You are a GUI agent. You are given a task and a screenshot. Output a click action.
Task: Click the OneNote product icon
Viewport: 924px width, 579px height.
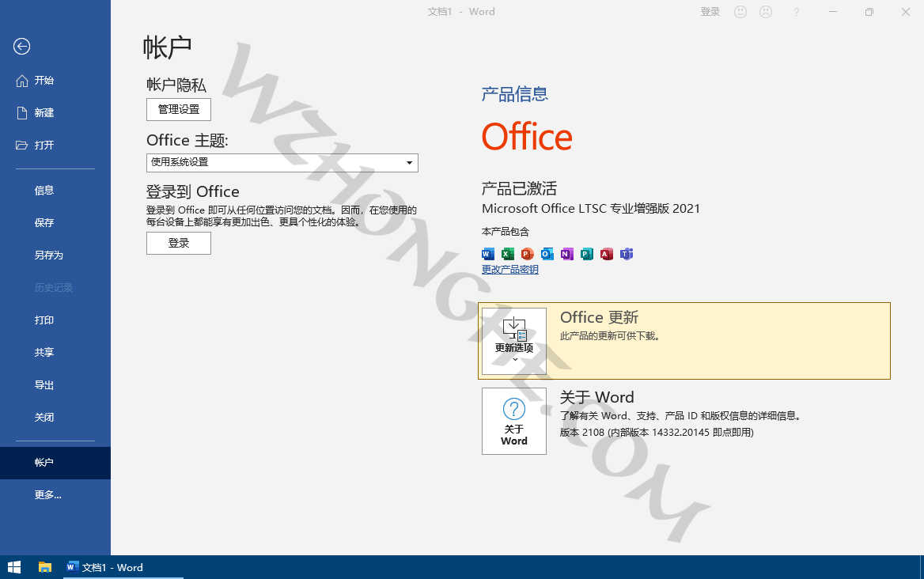pos(566,254)
